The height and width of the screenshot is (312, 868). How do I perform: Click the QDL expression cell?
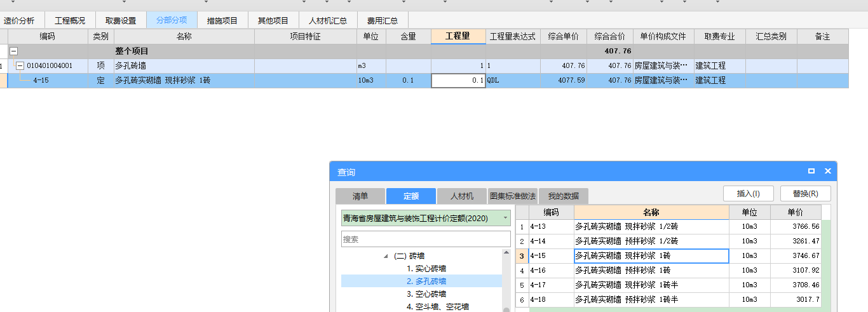point(513,81)
